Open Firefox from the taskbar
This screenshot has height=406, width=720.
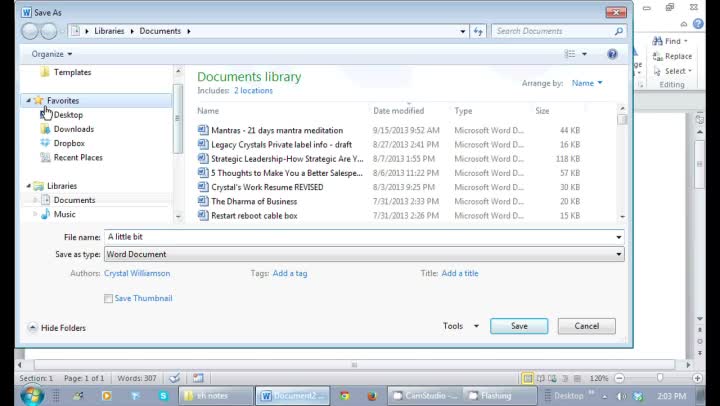[371, 395]
